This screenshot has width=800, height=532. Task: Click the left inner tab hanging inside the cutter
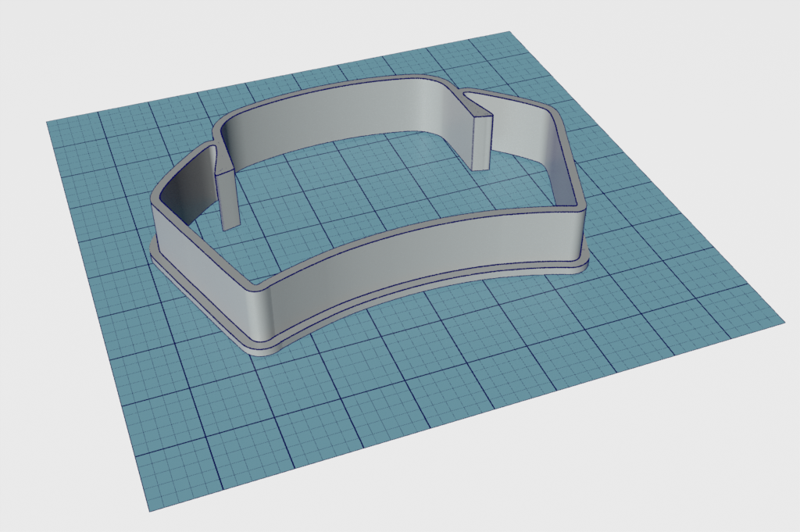tap(229, 198)
